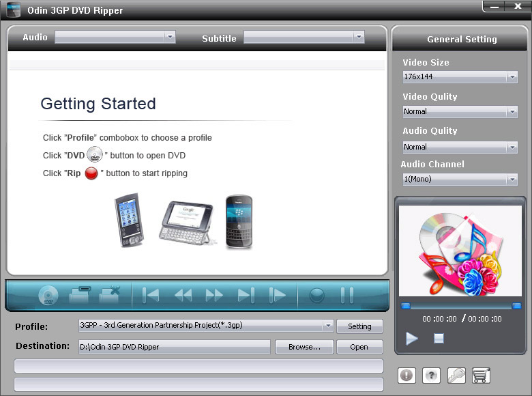This screenshot has width=532, height=396.
Task: Expand the Audio track dropdown
Action: [x=170, y=37]
